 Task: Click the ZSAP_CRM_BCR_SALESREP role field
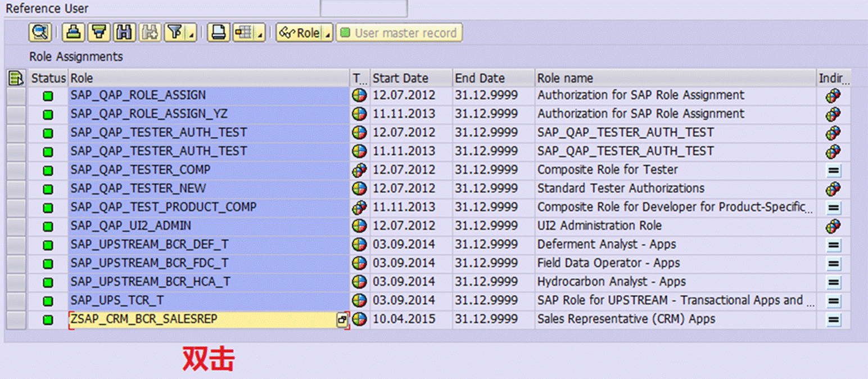(209, 319)
